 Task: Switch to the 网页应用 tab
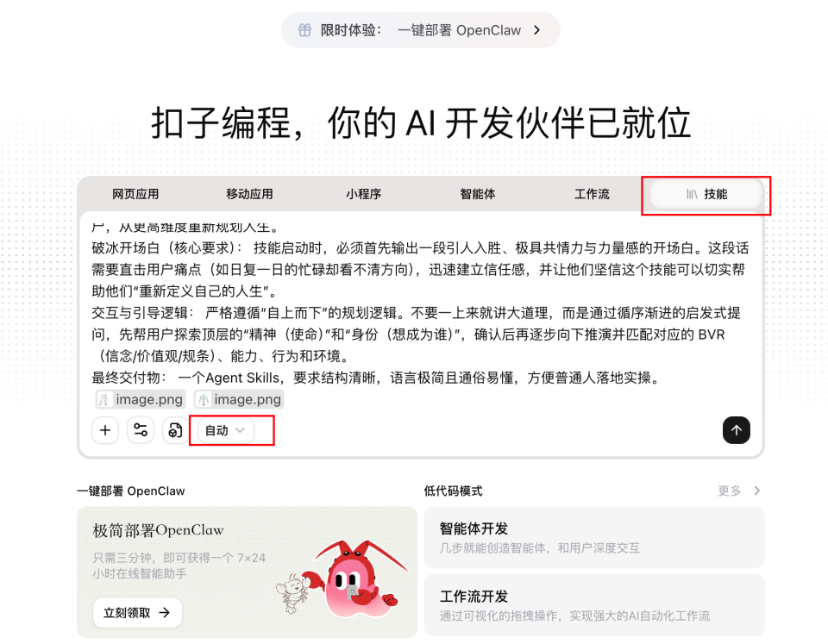click(x=135, y=194)
